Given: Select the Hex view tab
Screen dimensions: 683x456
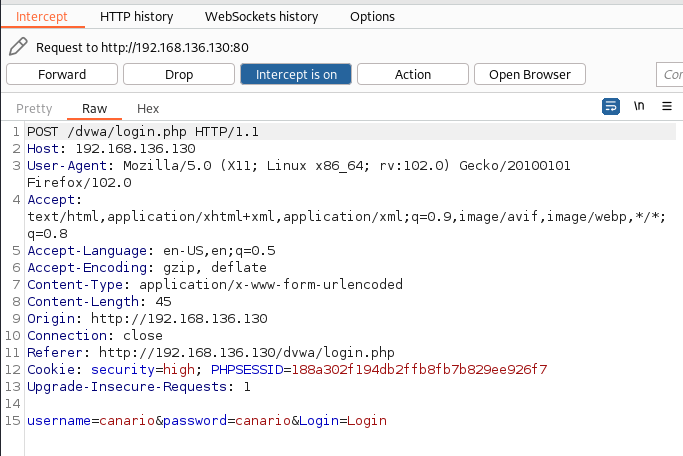Looking at the screenshot, I should click(148, 108).
